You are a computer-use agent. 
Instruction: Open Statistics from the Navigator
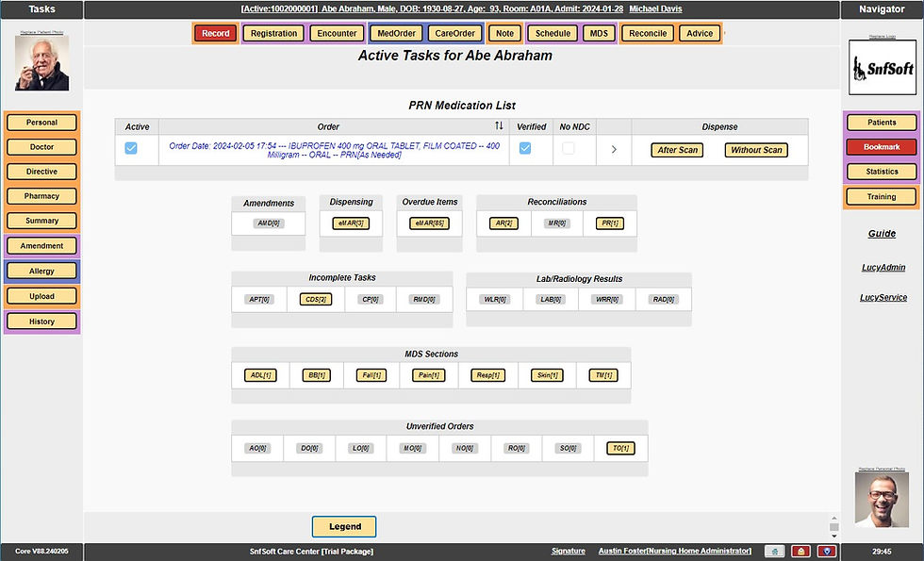882,172
